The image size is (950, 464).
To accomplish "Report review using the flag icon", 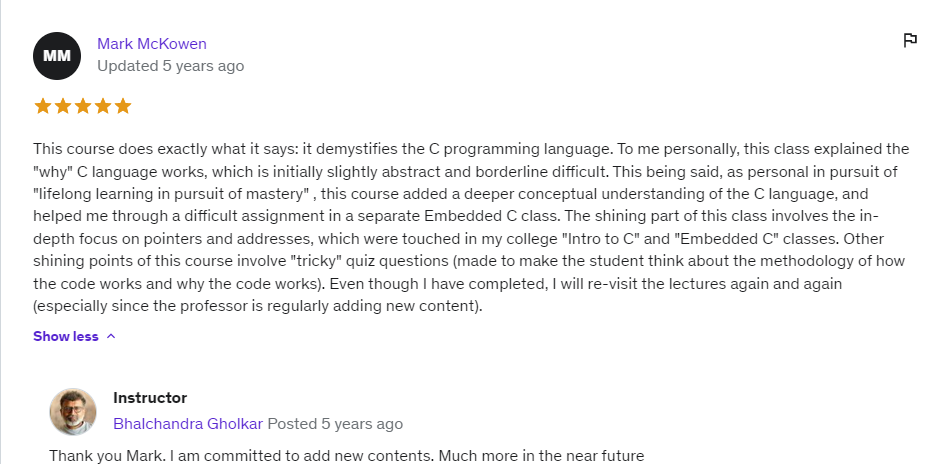I will 910,40.
